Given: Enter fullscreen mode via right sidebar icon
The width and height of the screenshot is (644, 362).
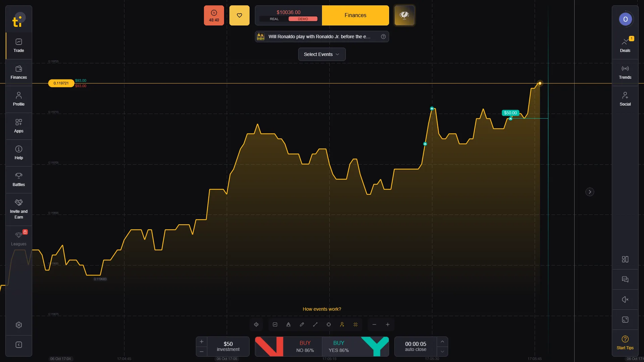Looking at the screenshot, I should point(625,319).
